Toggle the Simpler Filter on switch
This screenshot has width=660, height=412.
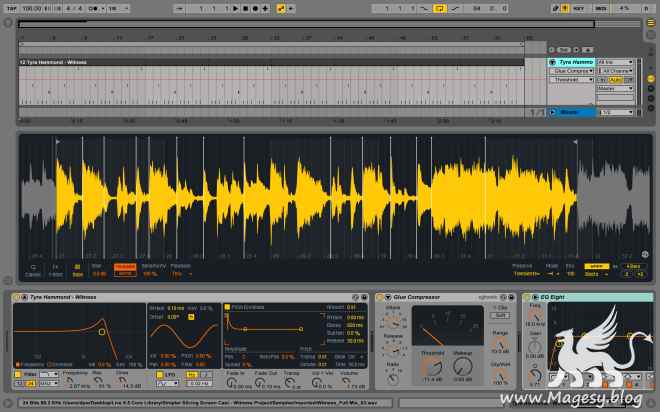pyautogui.click(x=18, y=375)
